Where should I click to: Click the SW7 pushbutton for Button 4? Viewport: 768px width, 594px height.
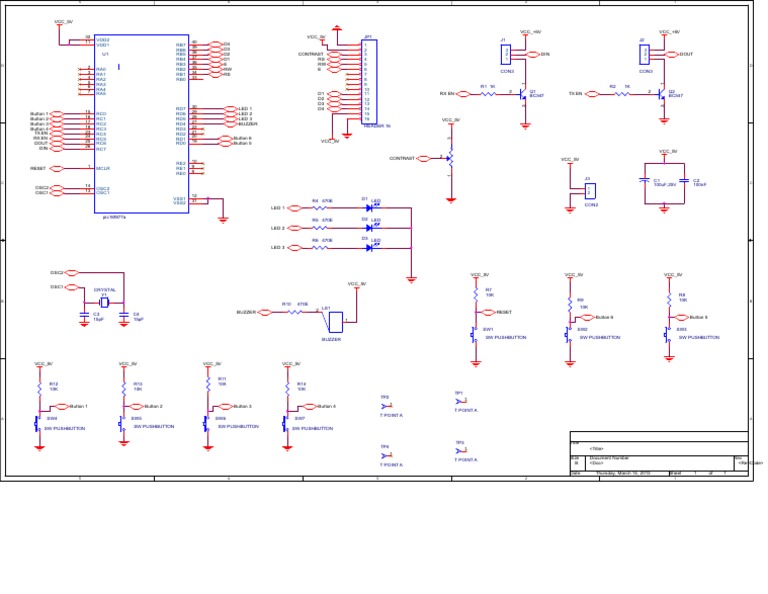pos(286,424)
